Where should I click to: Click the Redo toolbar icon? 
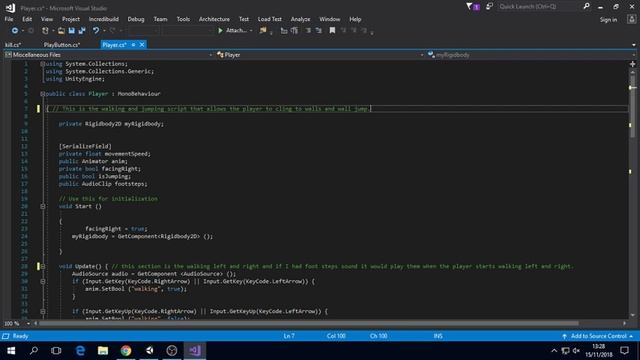[x=113, y=31]
